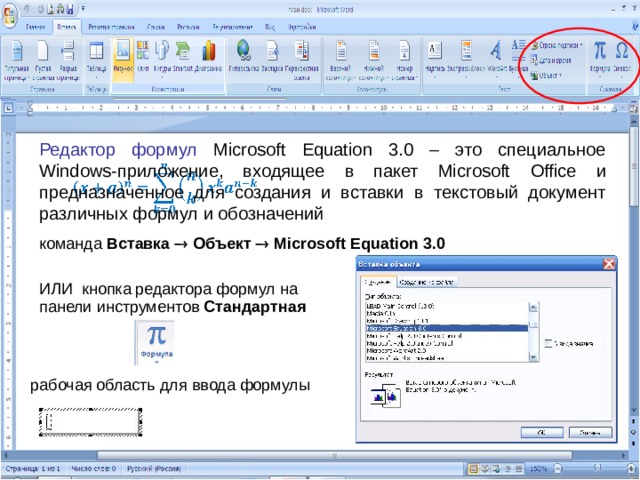Click the Save icon in Quick Access toolbar

(x=70, y=9)
